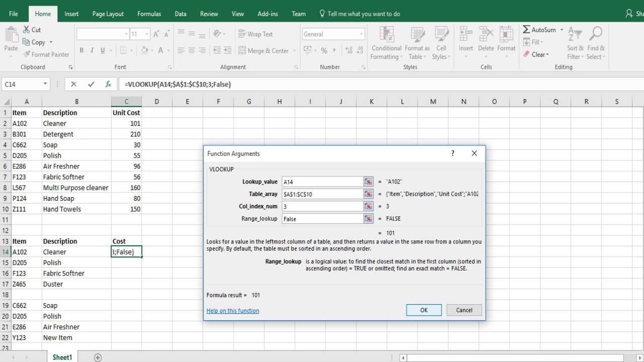Expand the General number format dropdown
This screenshot has width=644, height=362.
[361, 34]
